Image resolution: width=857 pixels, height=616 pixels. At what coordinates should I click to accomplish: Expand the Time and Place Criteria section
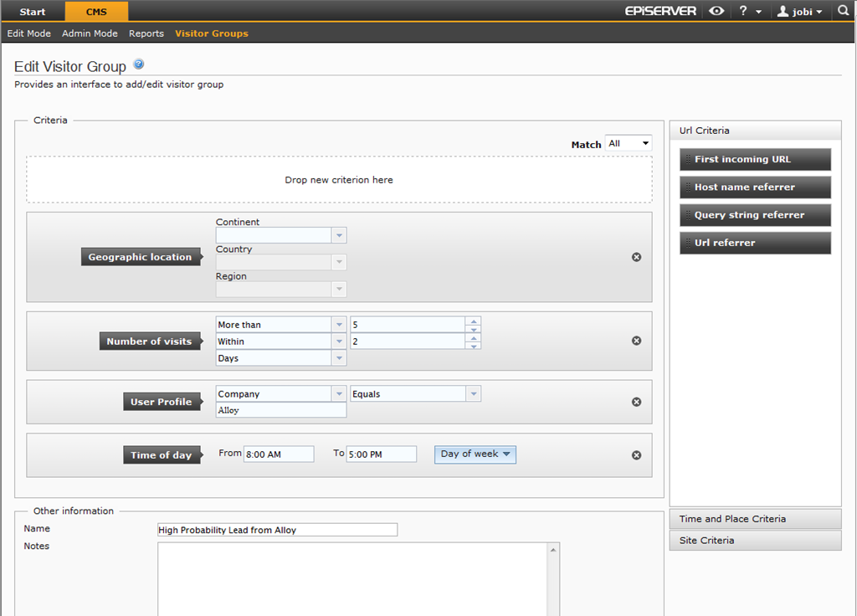point(755,519)
